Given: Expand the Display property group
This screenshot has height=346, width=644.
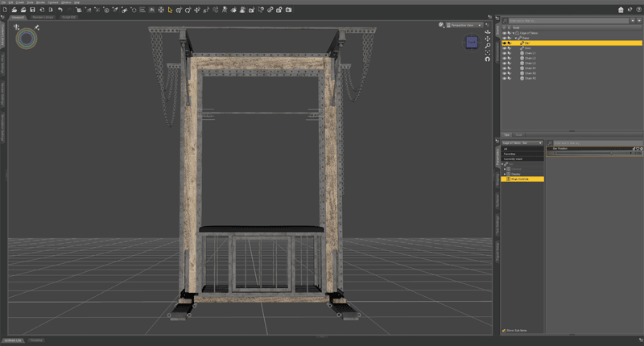Looking at the screenshot, I should tap(505, 174).
